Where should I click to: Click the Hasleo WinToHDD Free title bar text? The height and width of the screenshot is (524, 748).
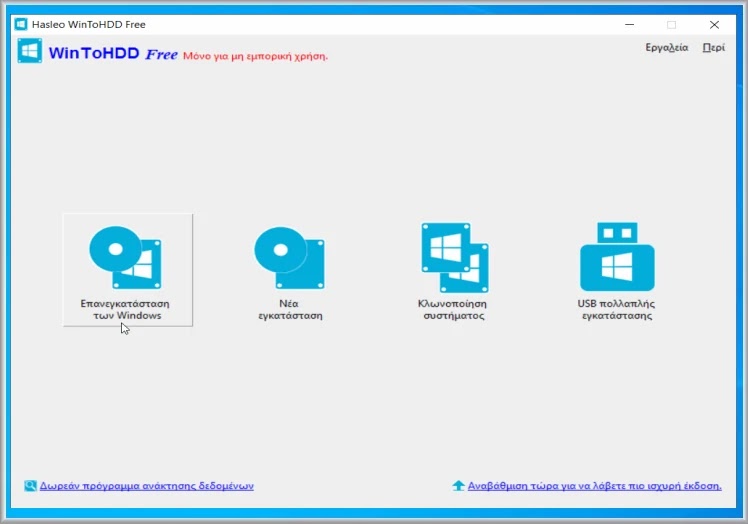pyautogui.click(x=89, y=24)
